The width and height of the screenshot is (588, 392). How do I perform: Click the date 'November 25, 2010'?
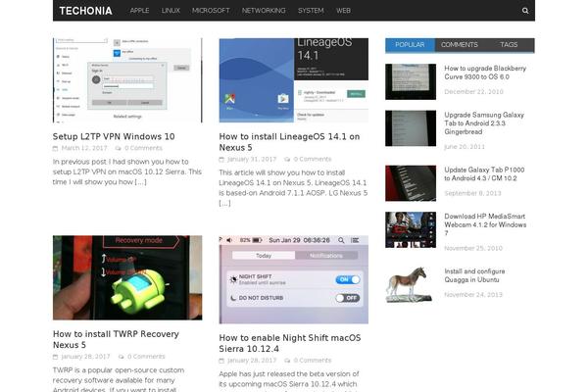(x=473, y=248)
